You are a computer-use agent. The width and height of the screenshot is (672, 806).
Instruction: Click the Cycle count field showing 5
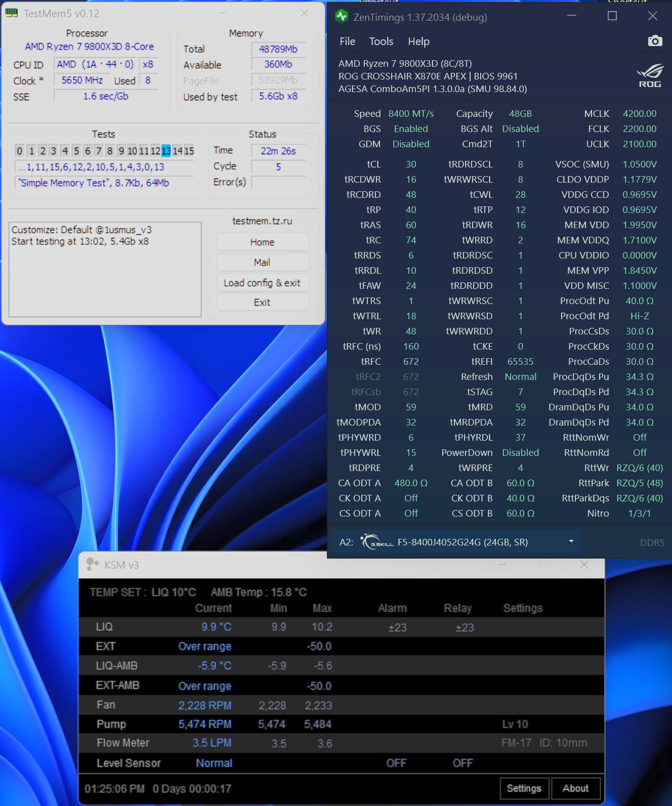point(278,166)
